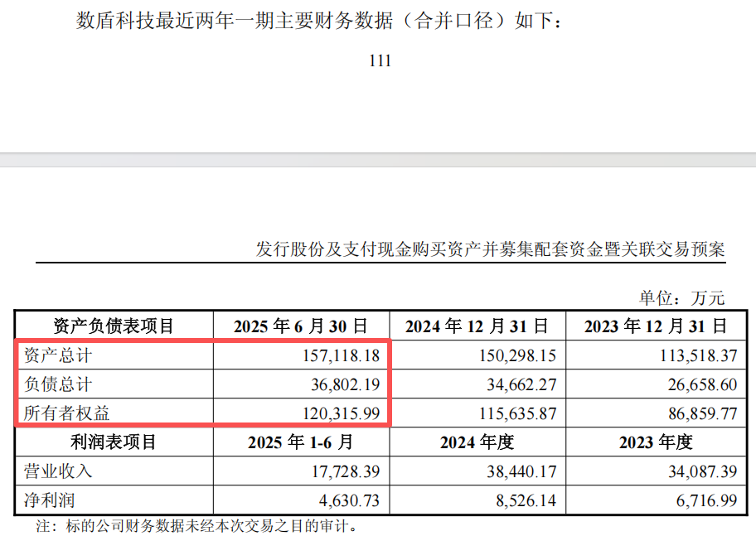The width and height of the screenshot is (756, 536).
Task: Click the value 36,802.19
Action: coord(345,384)
